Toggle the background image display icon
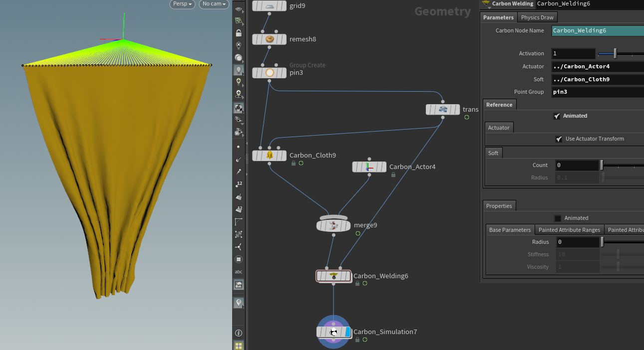Viewport: 644px width, 350px height. tap(239, 285)
